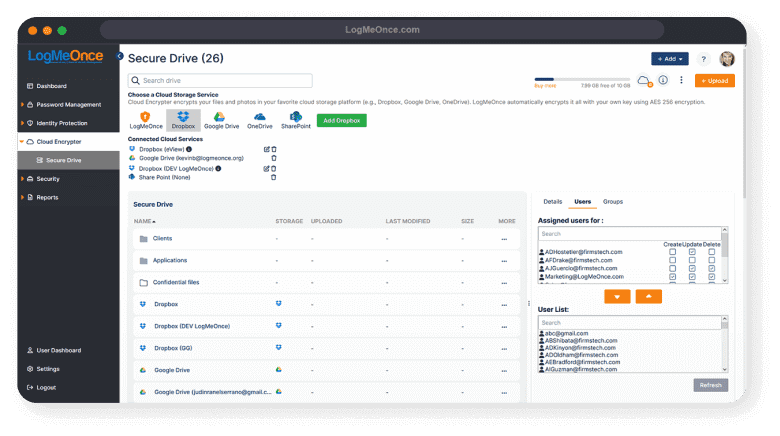Open the Add dropdown button
This screenshot has height=436, width=780.
point(670,59)
